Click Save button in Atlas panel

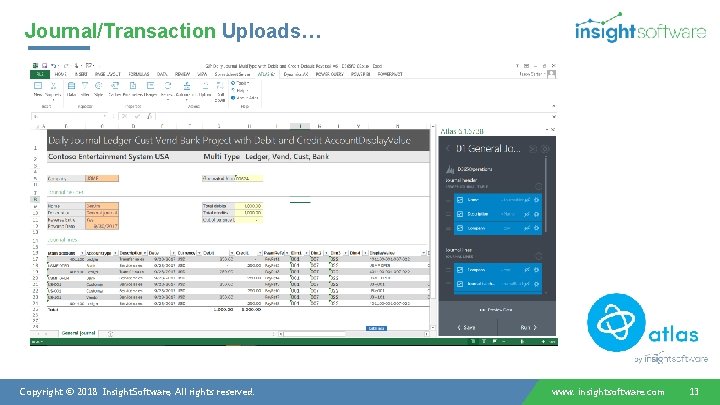467,327
